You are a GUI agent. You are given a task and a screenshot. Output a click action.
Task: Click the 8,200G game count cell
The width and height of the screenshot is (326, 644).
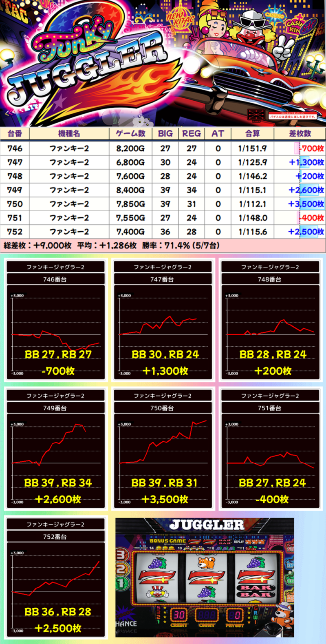click(130, 148)
